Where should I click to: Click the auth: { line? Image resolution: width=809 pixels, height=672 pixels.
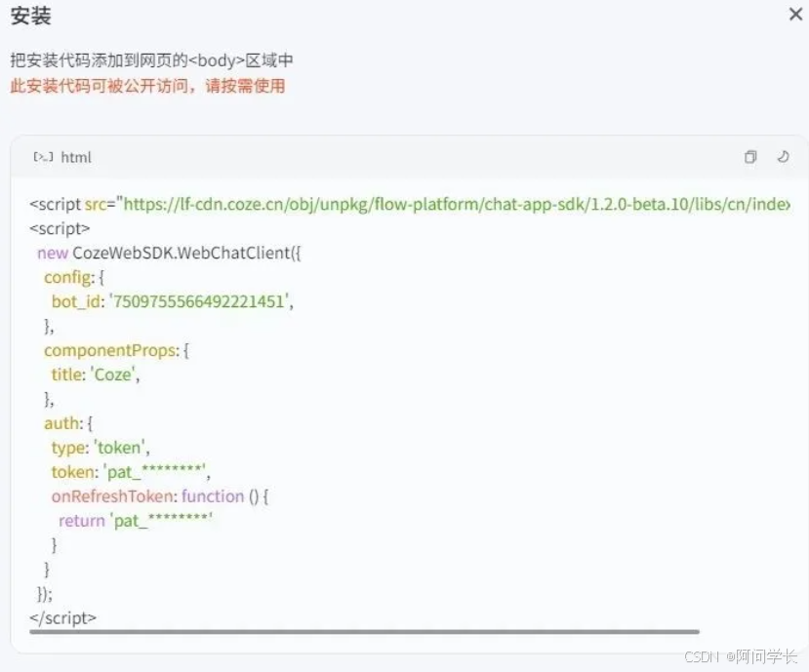pos(68,423)
